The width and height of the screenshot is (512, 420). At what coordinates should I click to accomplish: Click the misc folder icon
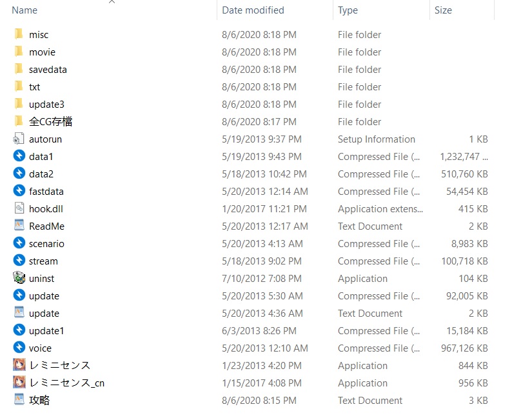click(x=19, y=34)
